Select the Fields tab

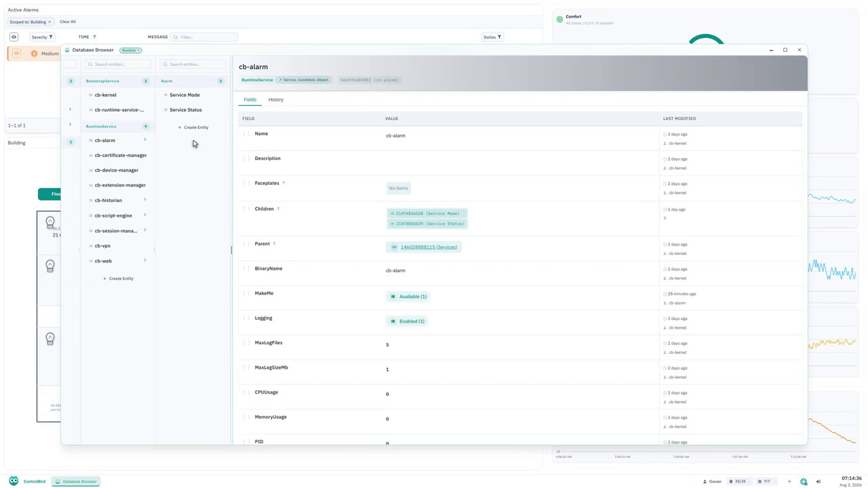250,100
